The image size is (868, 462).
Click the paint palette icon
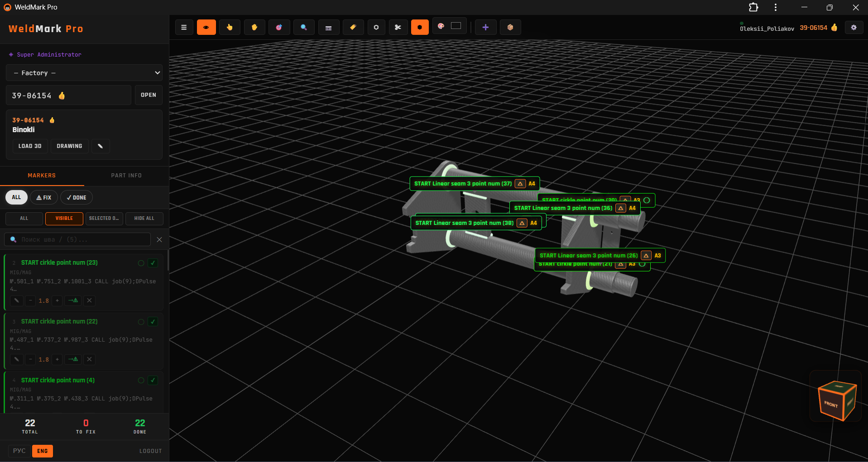[441, 26]
